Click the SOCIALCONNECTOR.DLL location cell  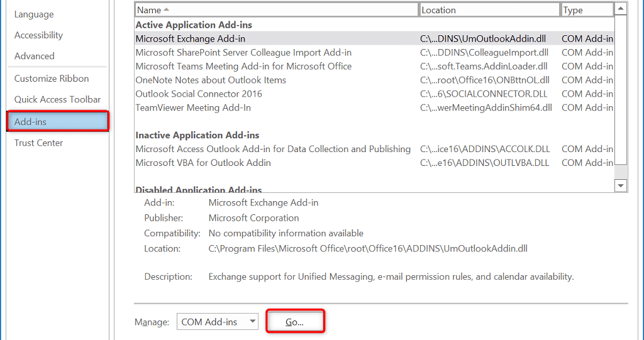point(484,94)
